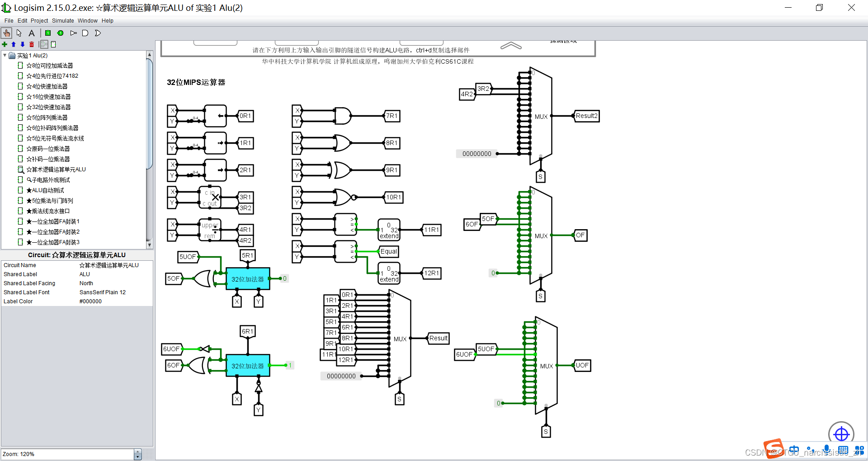
Task: Select the Edit arrow tool
Action: point(19,33)
